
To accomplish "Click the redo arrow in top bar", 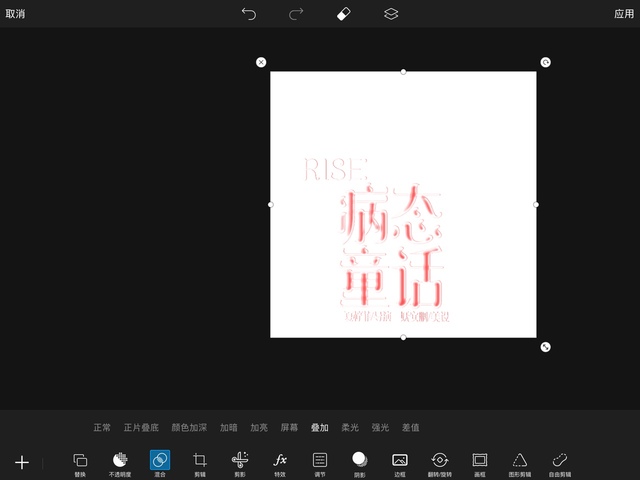I will [x=296, y=14].
